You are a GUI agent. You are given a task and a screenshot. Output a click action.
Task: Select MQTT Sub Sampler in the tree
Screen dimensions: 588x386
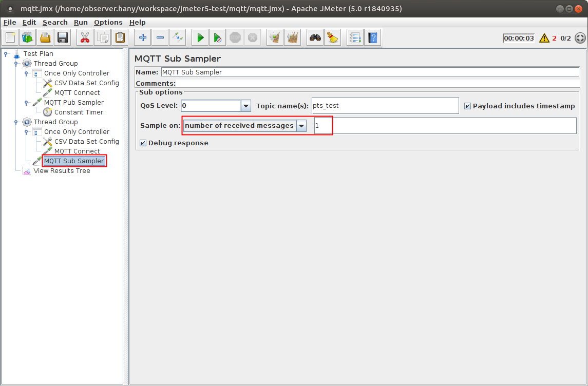pos(74,161)
